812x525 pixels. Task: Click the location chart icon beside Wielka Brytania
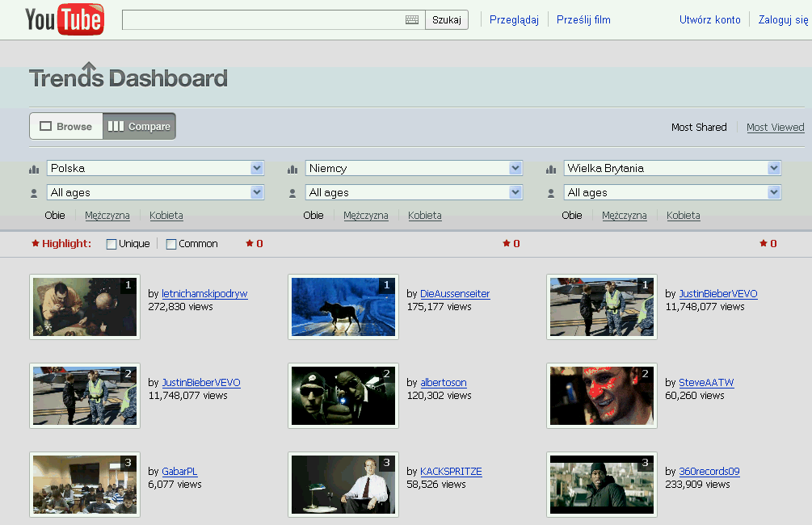[x=551, y=170]
